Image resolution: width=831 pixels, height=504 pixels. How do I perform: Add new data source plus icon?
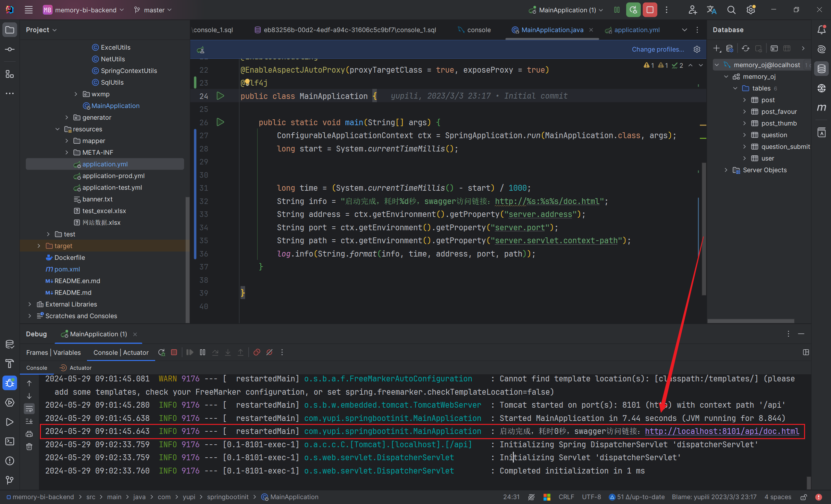pyautogui.click(x=717, y=49)
